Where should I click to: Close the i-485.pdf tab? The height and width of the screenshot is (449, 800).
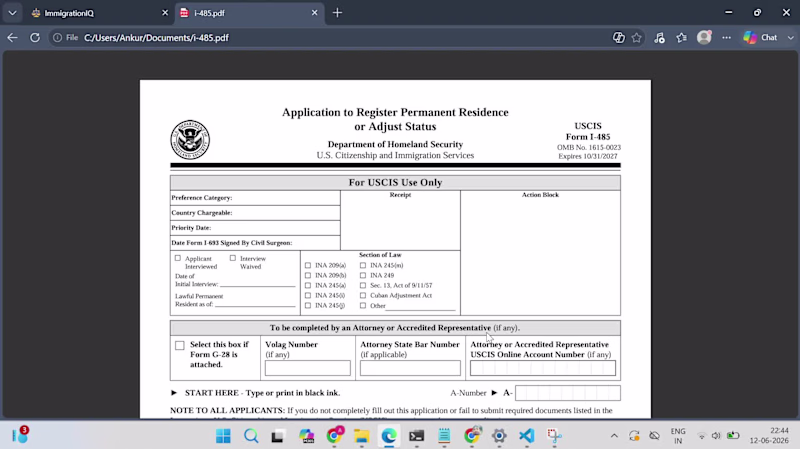314,13
